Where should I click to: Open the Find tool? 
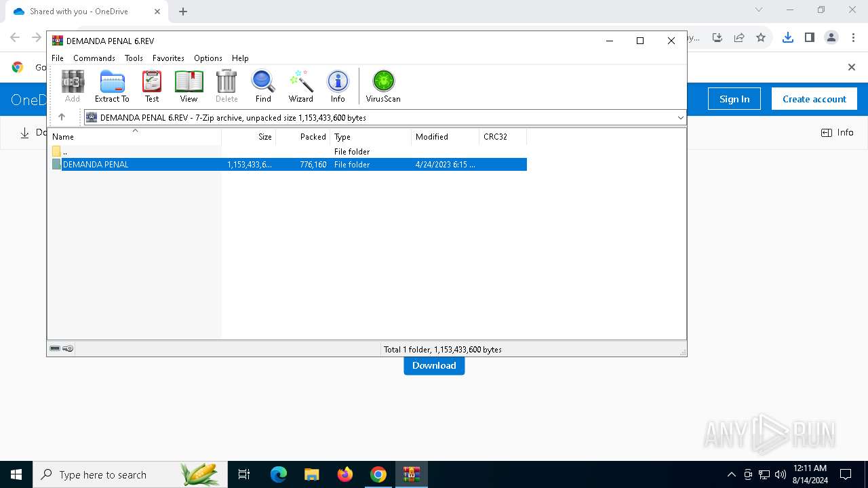tap(263, 86)
